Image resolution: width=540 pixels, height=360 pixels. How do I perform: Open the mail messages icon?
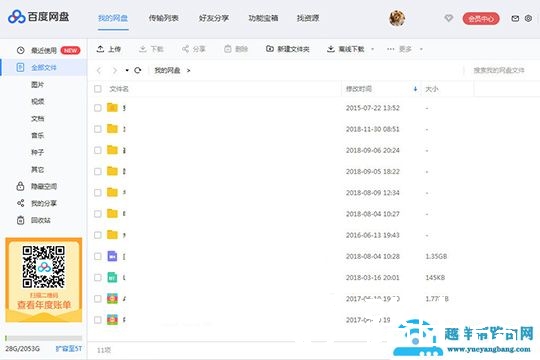515,19
